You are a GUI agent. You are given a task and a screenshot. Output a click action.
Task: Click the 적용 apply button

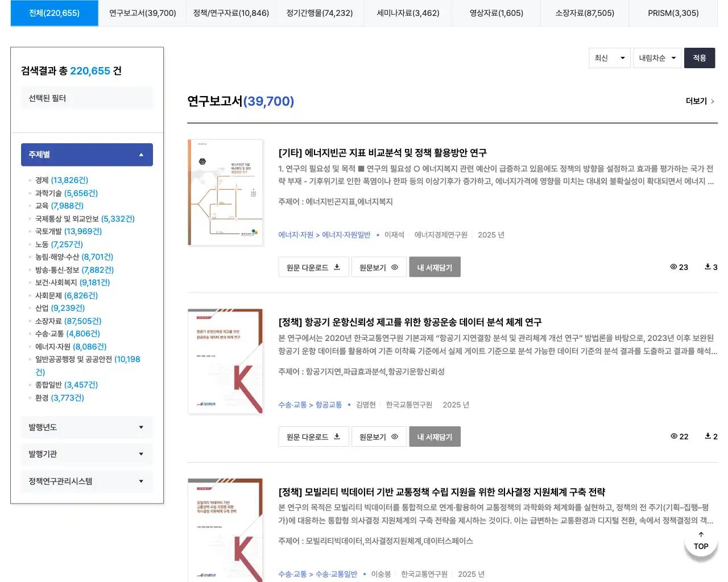coord(700,57)
